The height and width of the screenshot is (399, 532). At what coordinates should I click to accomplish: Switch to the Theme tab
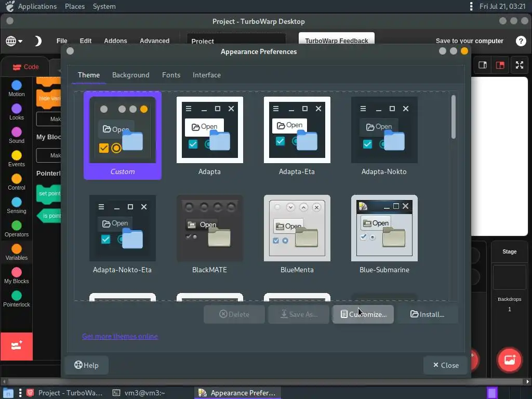click(x=88, y=75)
